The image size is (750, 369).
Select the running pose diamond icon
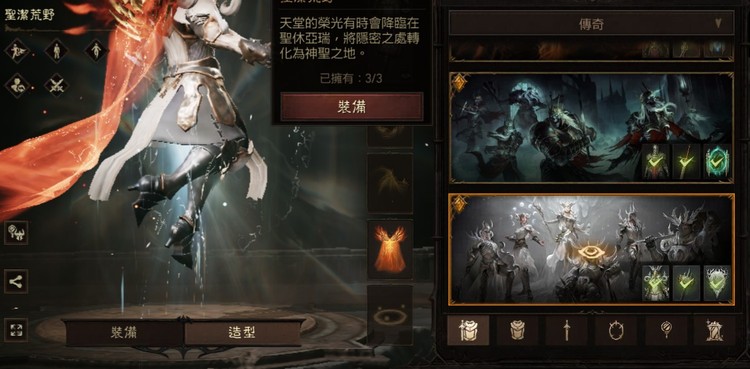coord(17,51)
